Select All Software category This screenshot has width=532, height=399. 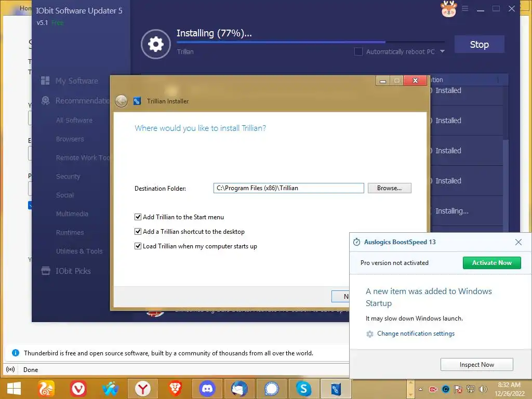74,120
